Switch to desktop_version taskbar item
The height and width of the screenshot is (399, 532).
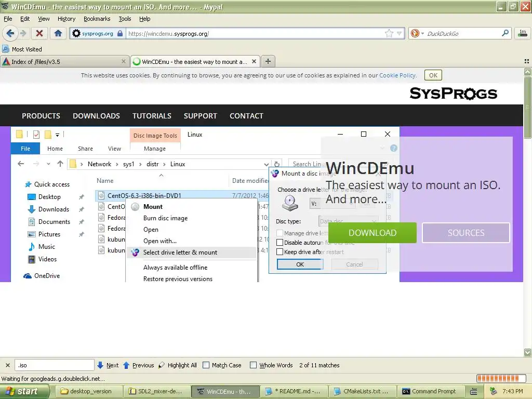[88, 391]
